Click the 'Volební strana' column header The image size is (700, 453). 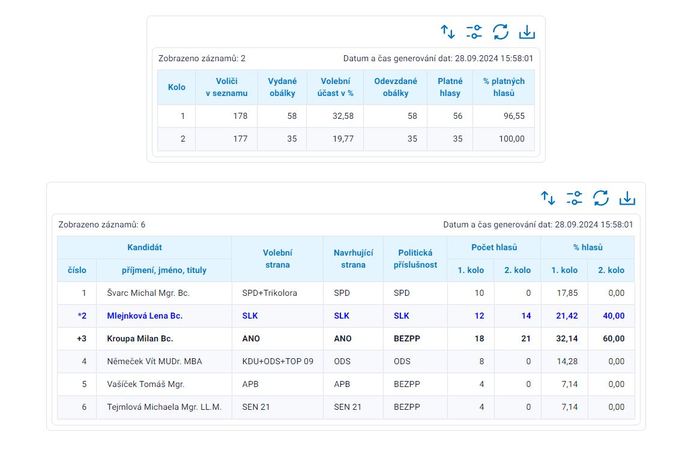click(x=277, y=259)
